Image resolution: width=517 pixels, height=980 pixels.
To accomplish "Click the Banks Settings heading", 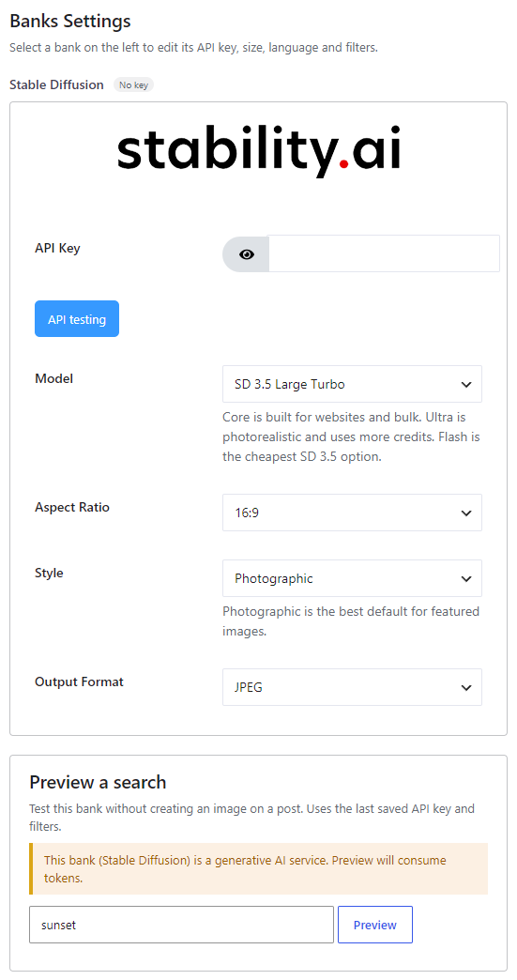I will tap(70, 21).
